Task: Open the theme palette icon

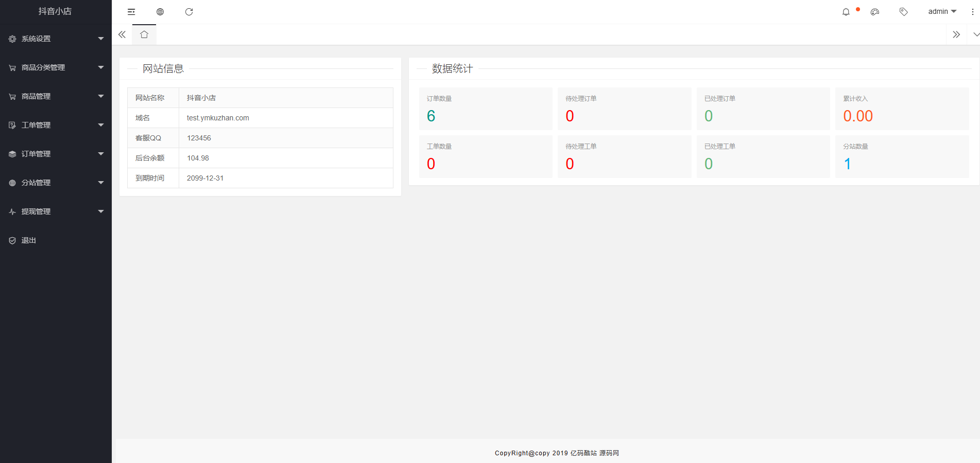Action: (874, 12)
